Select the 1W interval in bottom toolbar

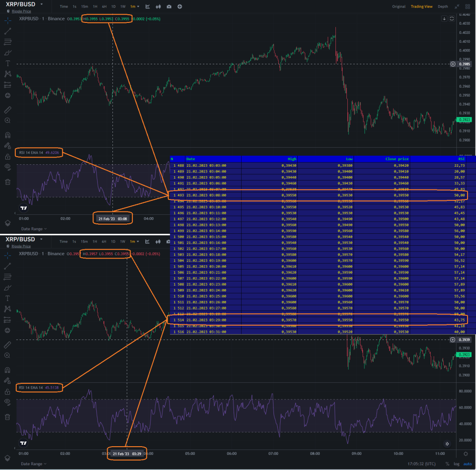pos(122,241)
